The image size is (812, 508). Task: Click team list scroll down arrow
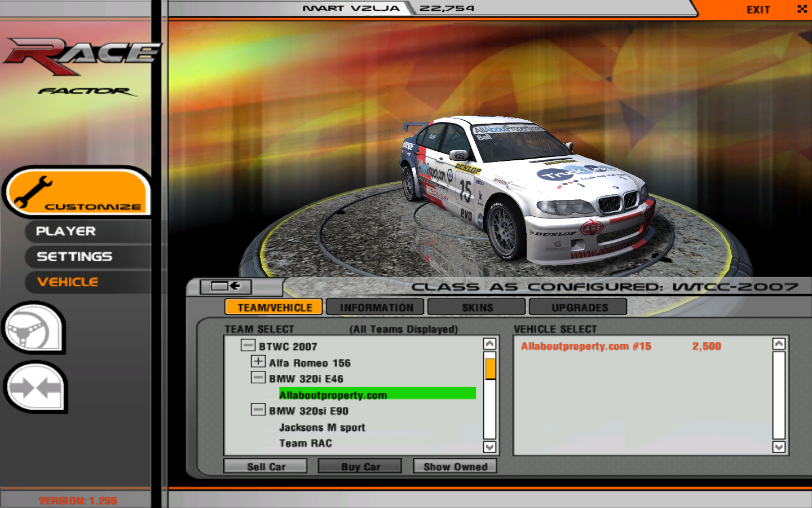(489, 447)
